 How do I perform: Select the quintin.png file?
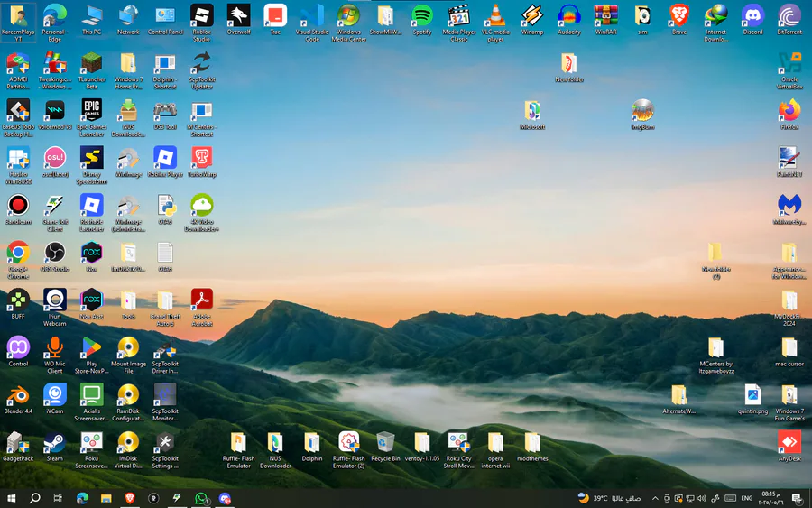(x=753, y=399)
